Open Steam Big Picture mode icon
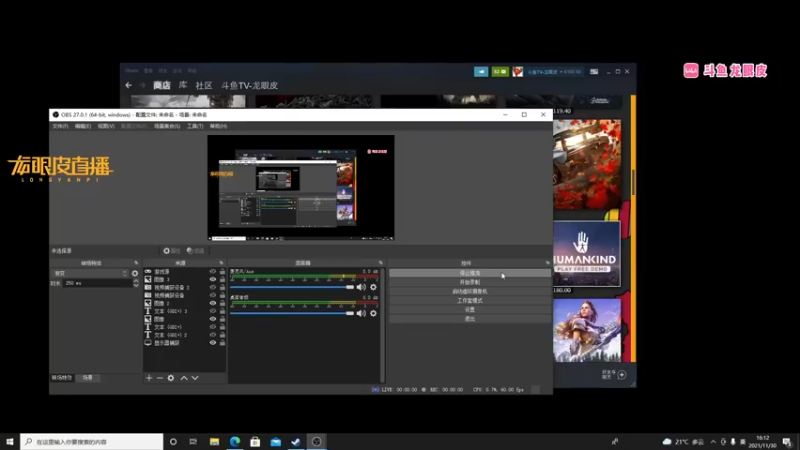The height and width of the screenshot is (450, 800). 594,72
